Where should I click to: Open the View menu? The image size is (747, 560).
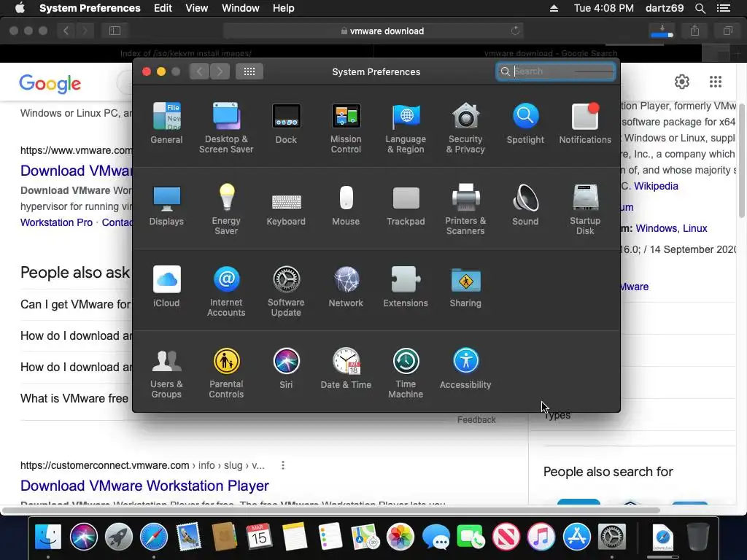coord(197,8)
